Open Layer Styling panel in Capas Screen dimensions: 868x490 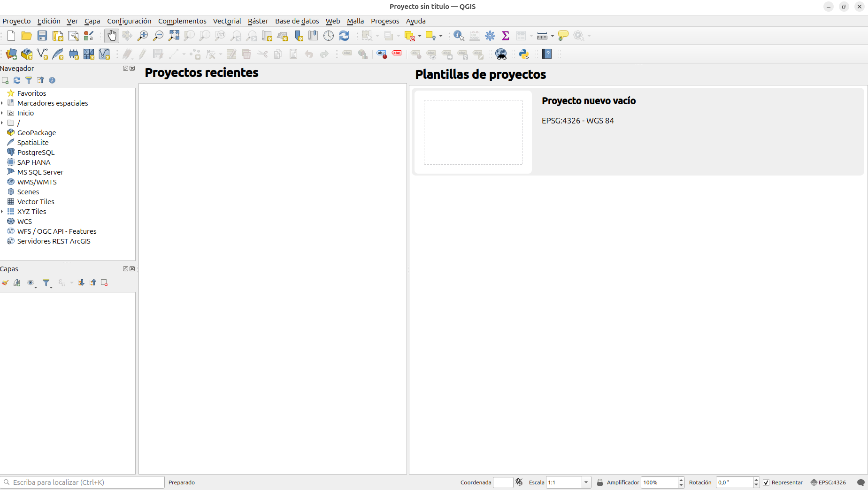point(5,283)
